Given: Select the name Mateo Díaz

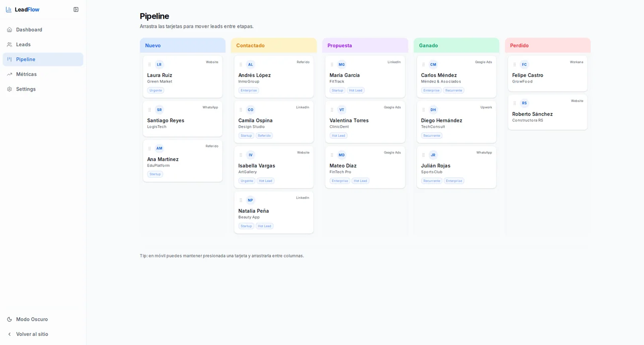Looking at the screenshot, I should pyautogui.click(x=343, y=166).
